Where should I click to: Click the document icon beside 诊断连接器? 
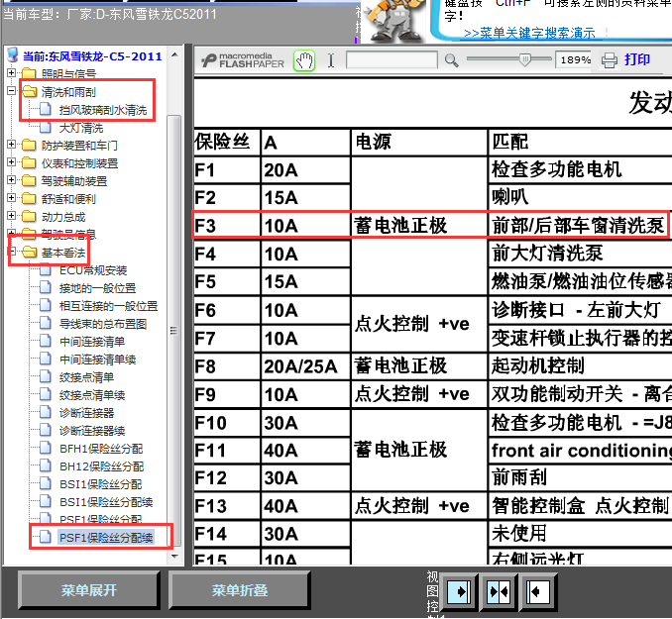pos(45,413)
